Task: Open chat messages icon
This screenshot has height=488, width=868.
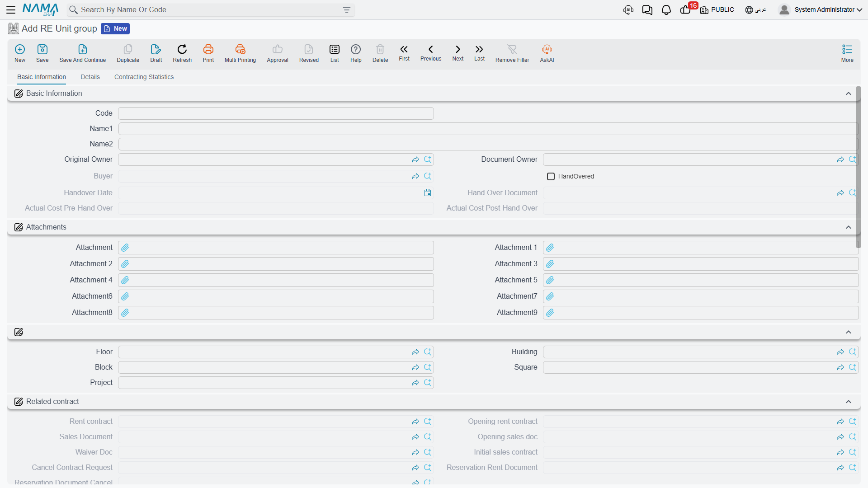Action: click(647, 10)
